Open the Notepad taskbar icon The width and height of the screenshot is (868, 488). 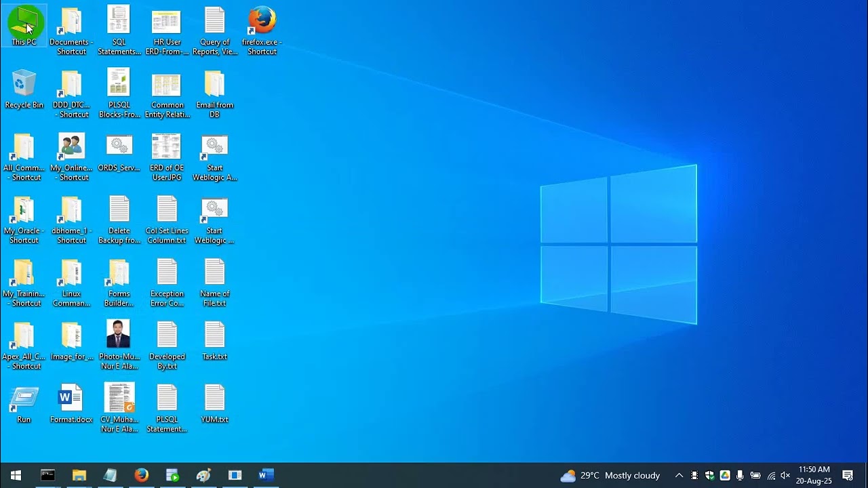(110, 475)
